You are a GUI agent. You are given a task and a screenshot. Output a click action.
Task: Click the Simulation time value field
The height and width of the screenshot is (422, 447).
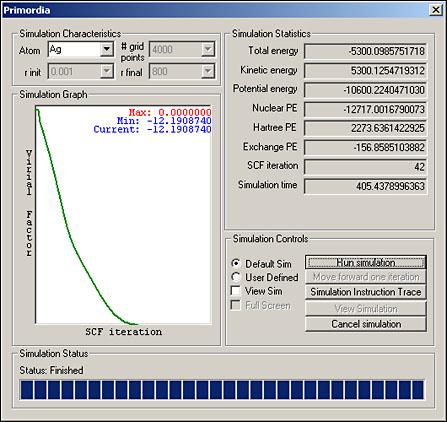click(x=365, y=186)
